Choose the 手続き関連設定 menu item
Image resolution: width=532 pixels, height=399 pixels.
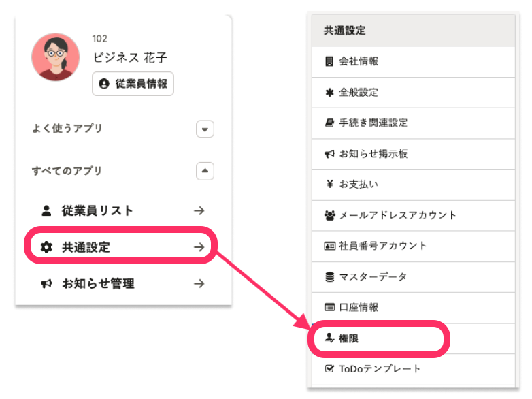373,123
